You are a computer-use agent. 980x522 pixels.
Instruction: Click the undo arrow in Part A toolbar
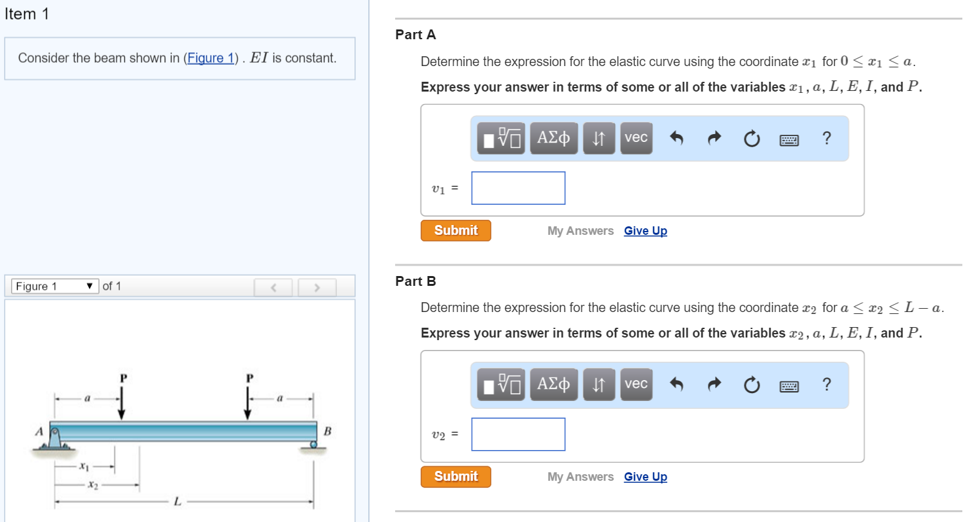click(x=676, y=137)
